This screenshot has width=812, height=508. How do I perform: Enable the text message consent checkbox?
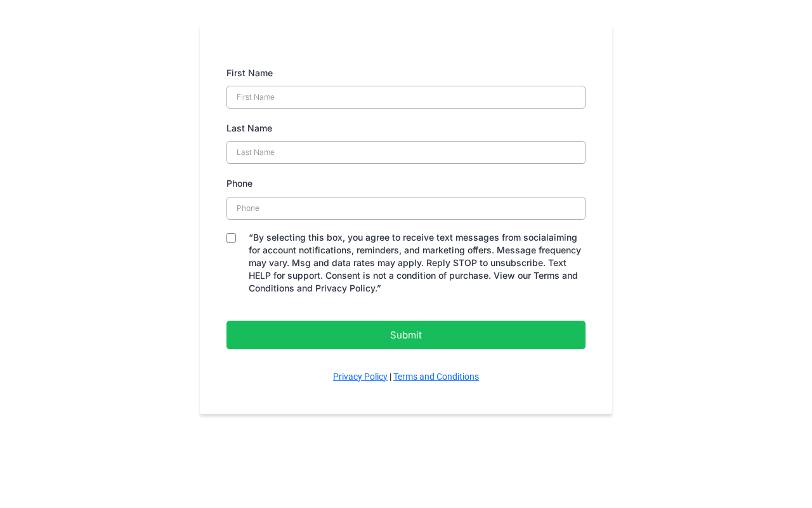232,238
